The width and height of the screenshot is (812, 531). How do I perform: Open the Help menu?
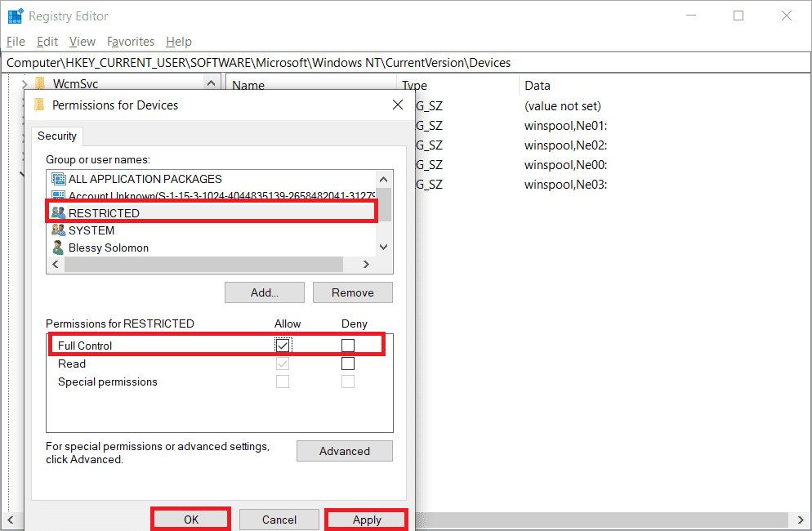click(179, 42)
